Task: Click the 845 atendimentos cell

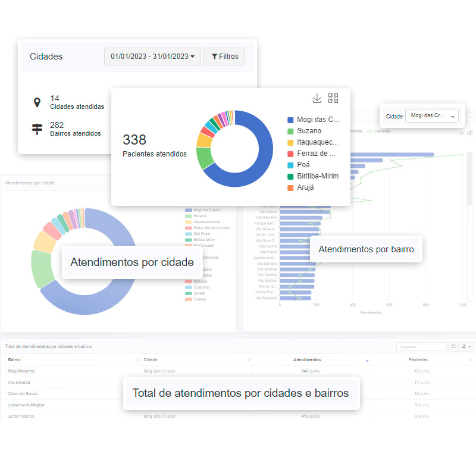Action: tap(311, 371)
